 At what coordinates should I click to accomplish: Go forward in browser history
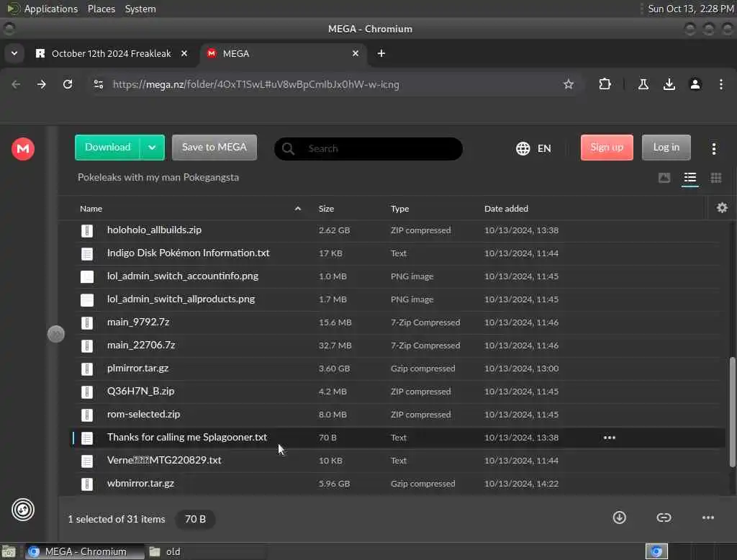point(42,85)
